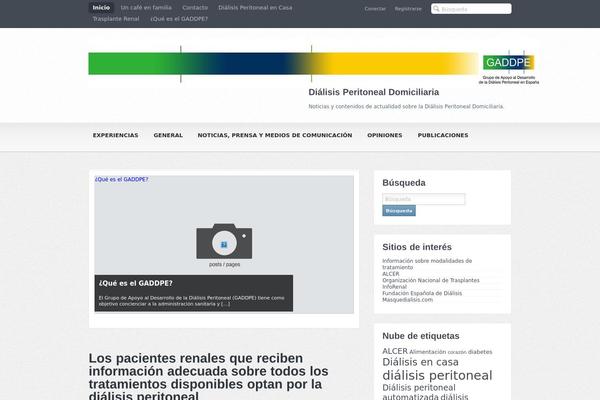Click the sidebar Búsqueda button
Viewport: 600px width, 400px height.
coord(399,211)
